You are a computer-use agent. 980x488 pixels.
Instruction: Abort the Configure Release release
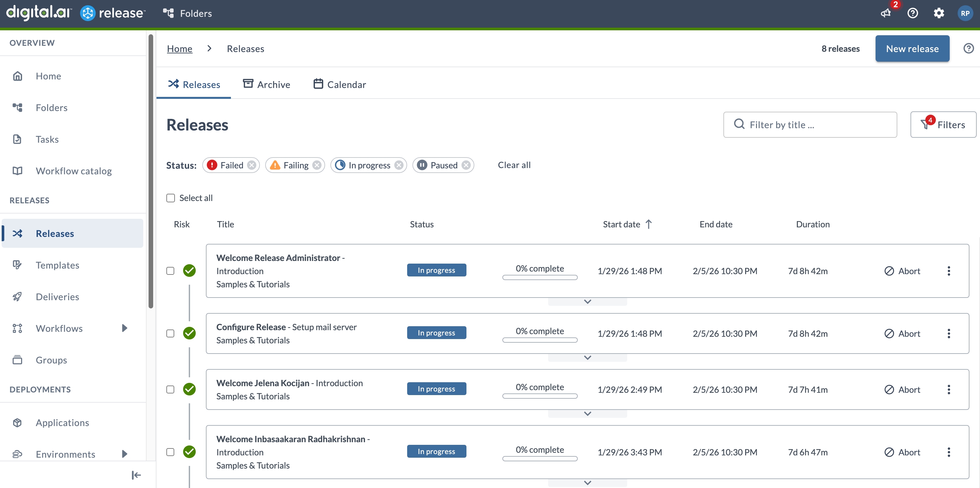[902, 333]
